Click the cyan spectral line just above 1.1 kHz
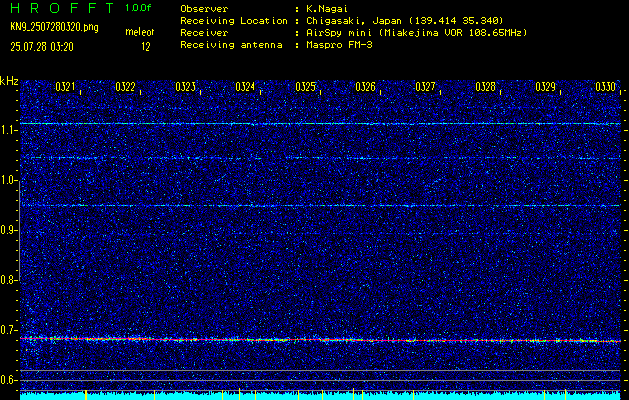Viewport: 629px width, 400px height. (x=320, y=124)
